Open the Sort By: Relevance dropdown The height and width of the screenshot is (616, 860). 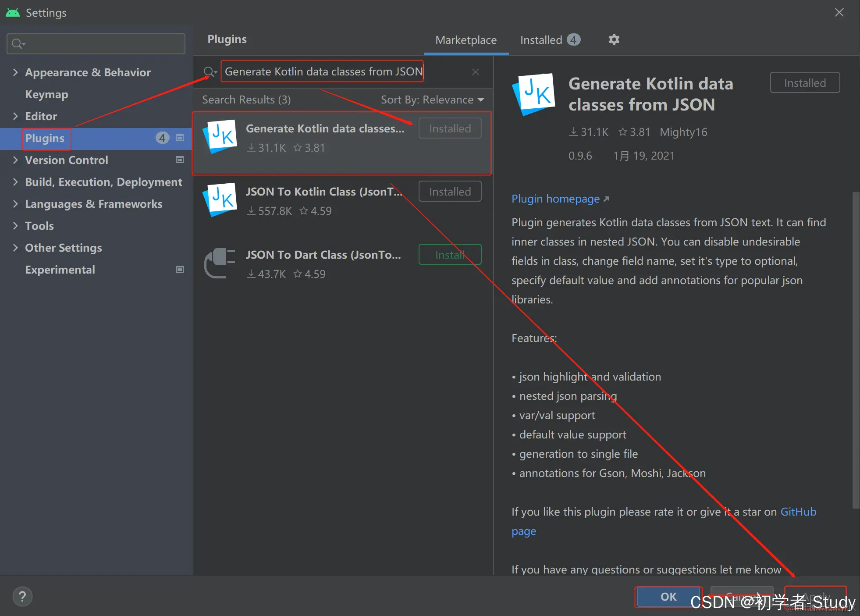[432, 100]
